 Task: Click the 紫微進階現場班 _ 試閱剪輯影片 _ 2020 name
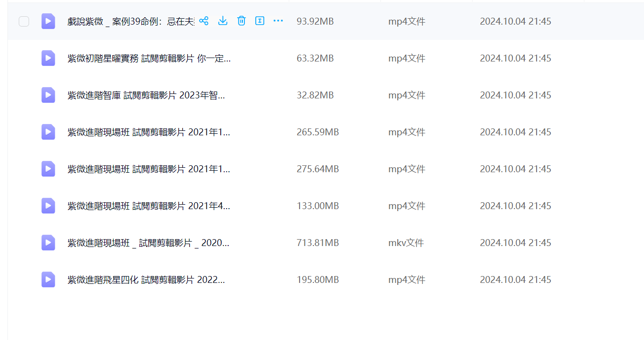[148, 243]
